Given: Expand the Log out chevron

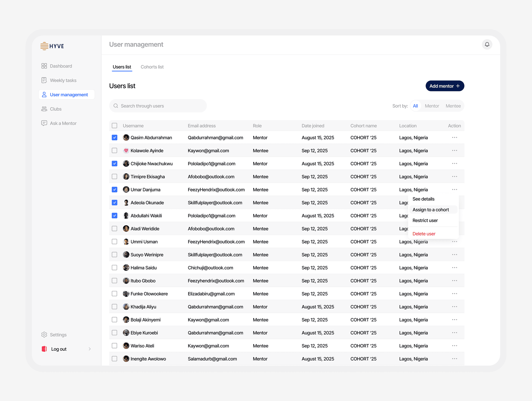Looking at the screenshot, I should click(90, 349).
